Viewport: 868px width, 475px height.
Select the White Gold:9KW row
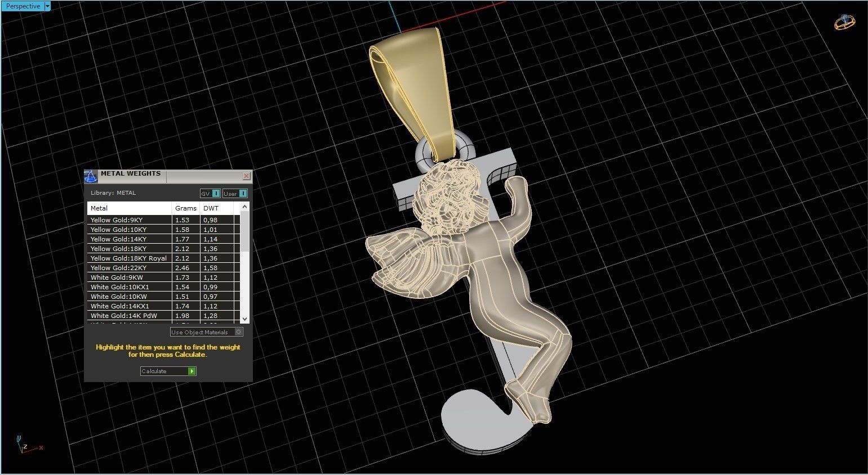(163, 277)
